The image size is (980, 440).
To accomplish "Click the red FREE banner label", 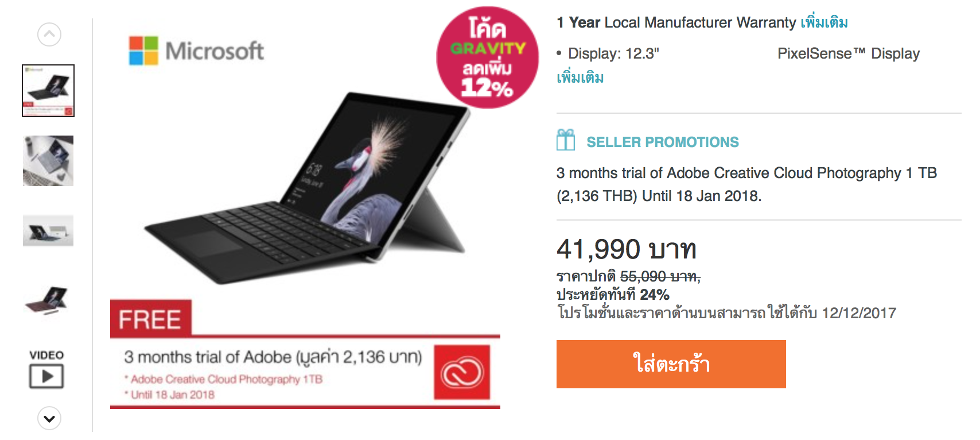I will point(150,319).
